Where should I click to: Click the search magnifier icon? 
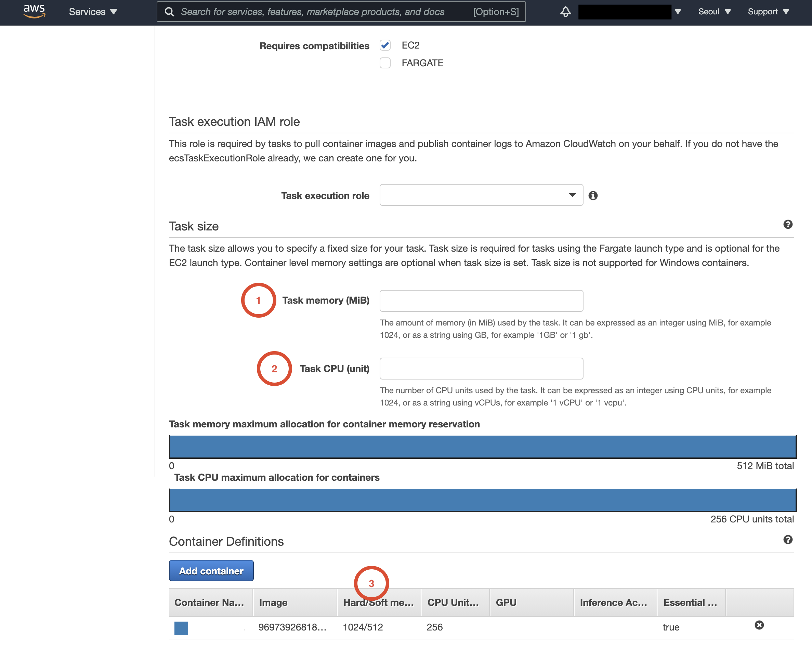point(170,12)
